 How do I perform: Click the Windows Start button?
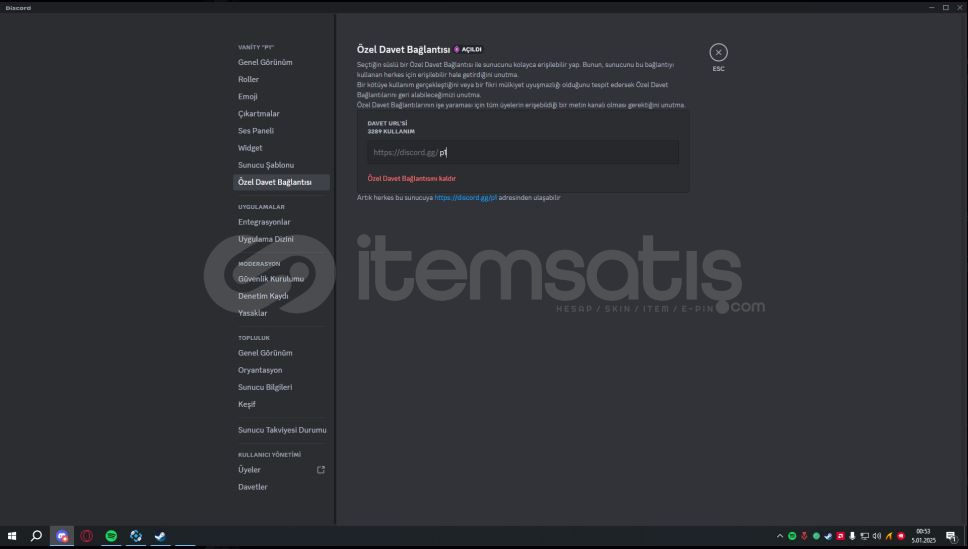pyautogui.click(x=12, y=536)
